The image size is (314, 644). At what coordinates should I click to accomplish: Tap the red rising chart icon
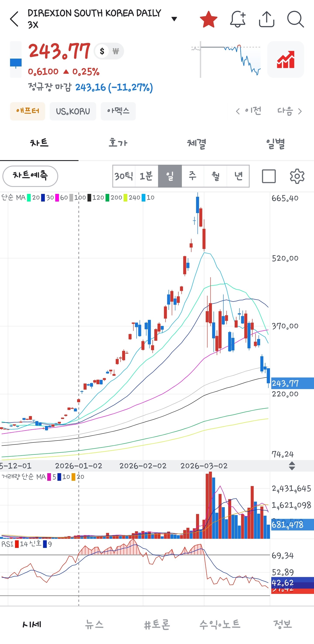click(285, 59)
